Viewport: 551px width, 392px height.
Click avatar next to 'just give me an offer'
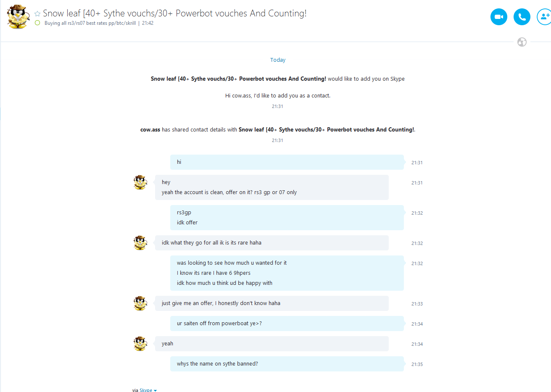click(x=140, y=303)
